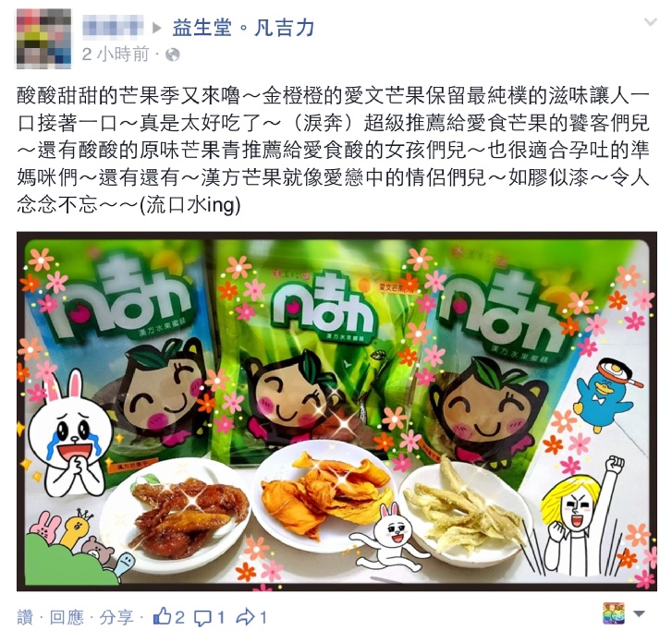Open the 2 小時前 timestamp link
Image resolution: width=672 pixels, height=631 pixels.
pyautogui.click(x=116, y=55)
